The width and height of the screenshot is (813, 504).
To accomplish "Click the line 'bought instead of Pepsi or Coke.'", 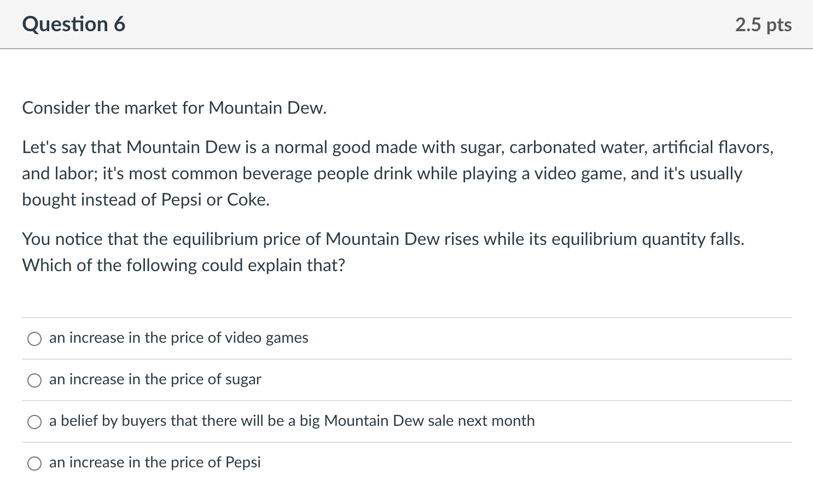I will 146,200.
